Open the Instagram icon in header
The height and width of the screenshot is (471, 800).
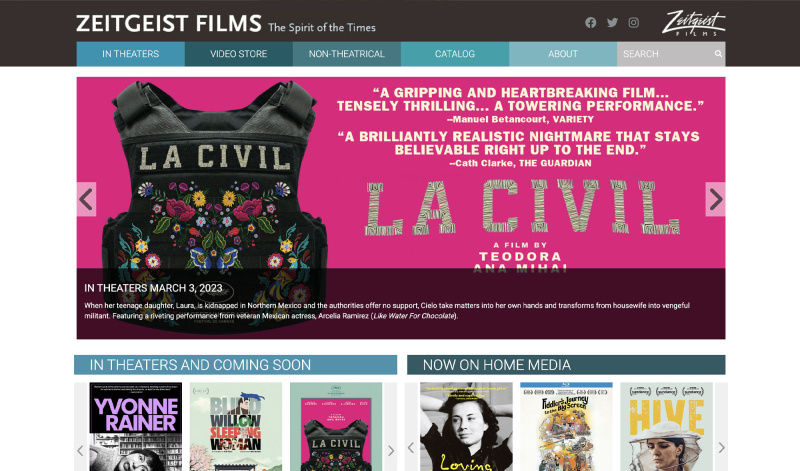tap(634, 22)
